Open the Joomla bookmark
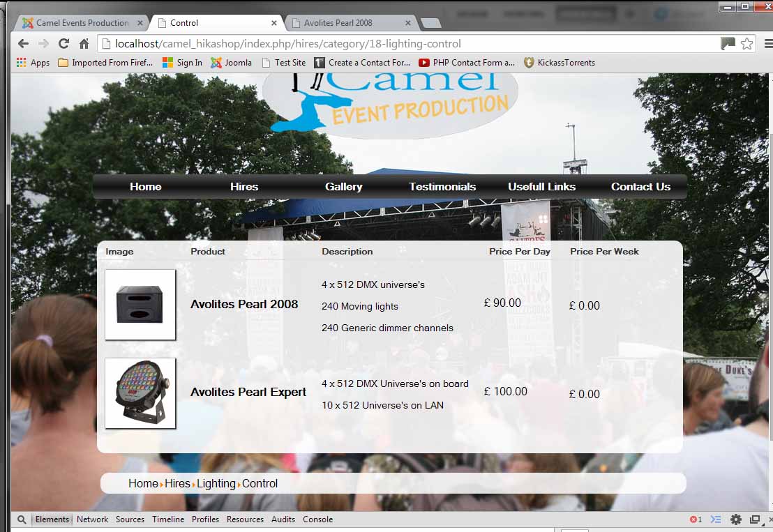Viewport: 773px width, 532px height. [x=231, y=63]
